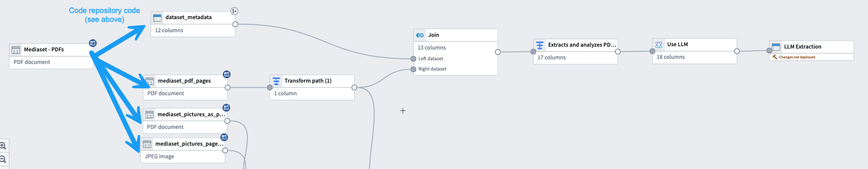Click the LLM Extraction dataset icon
The image size is (868, 169).
point(776,47)
